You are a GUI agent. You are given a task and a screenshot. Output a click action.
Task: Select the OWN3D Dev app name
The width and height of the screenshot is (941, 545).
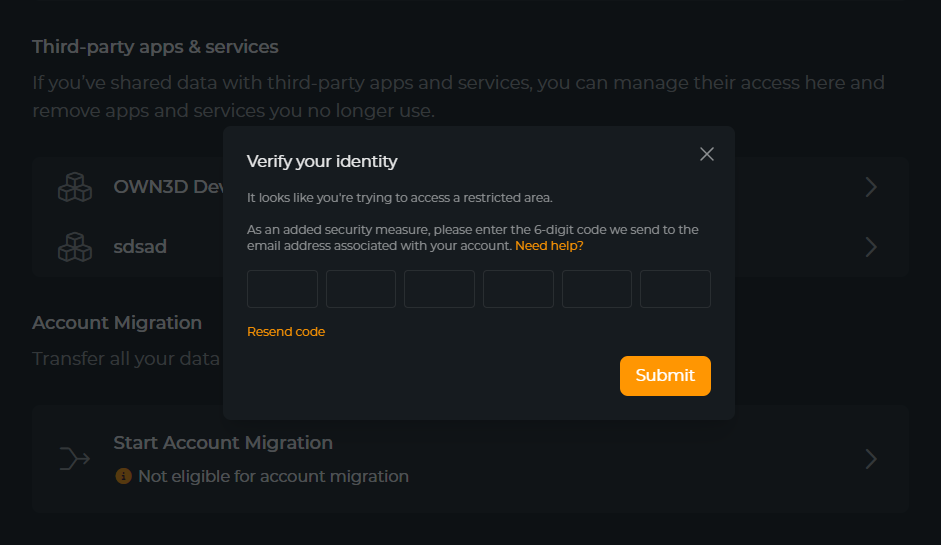(x=167, y=187)
